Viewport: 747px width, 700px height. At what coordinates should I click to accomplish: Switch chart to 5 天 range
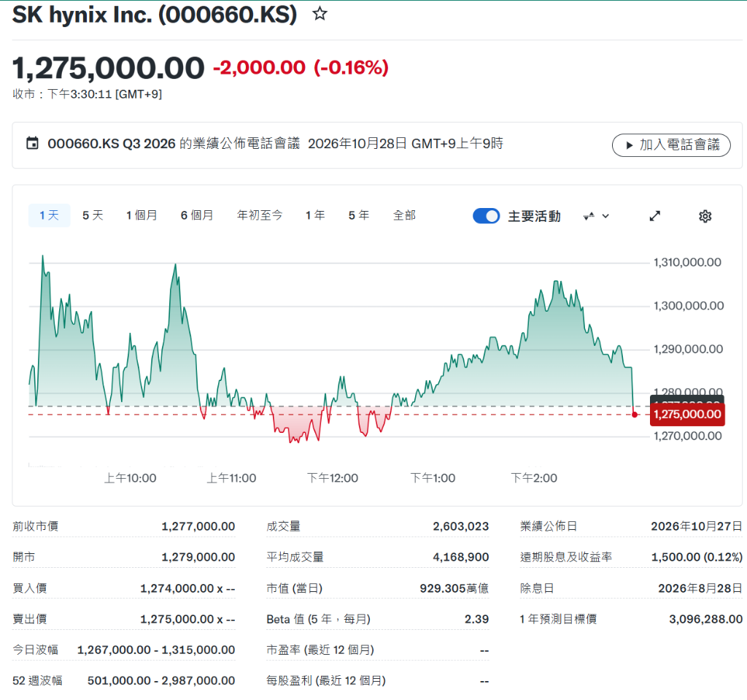click(93, 215)
